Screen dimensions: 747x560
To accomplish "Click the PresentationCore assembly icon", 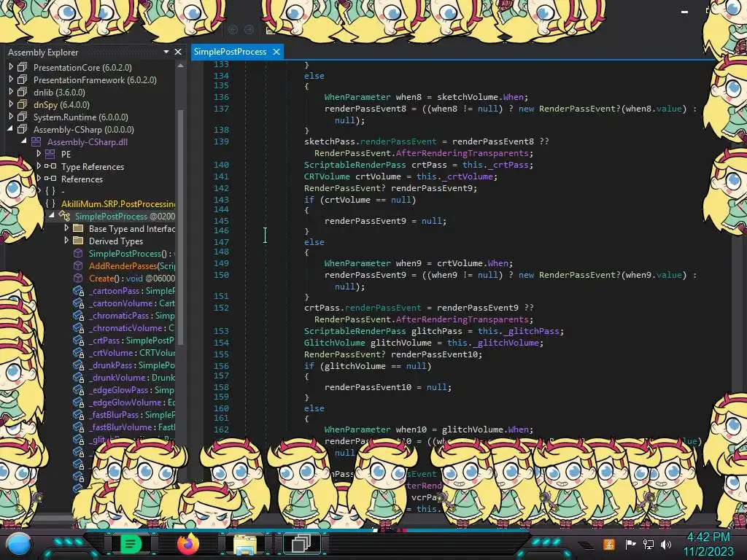I will [22, 67].
